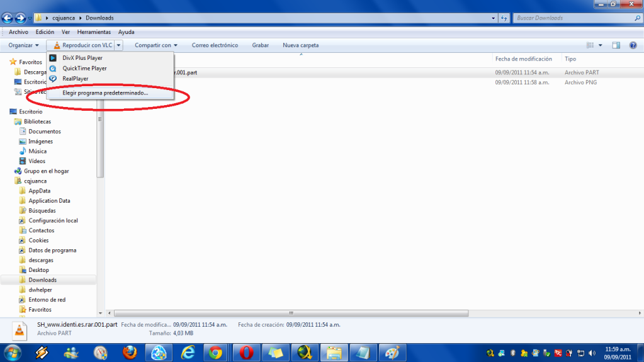This screenshot has width=644, height=362.
Task: Click the Buscar Downloads search field
Action: point(573,18)
